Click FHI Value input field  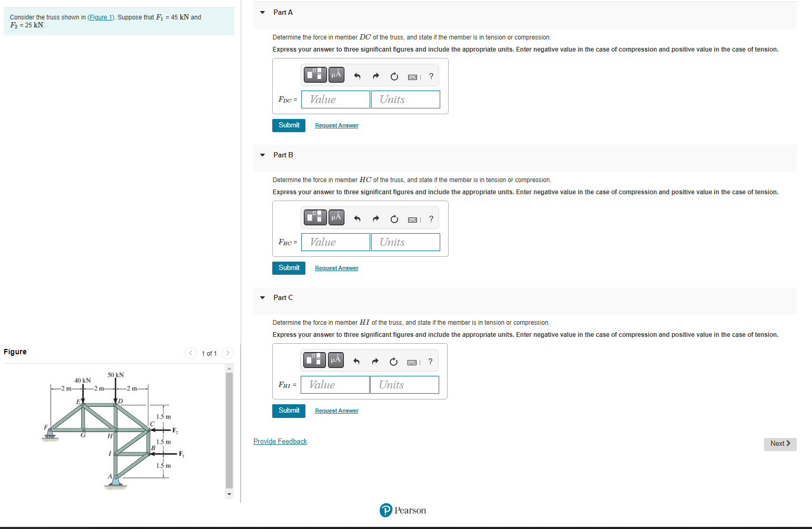click(x=335, y=385)
